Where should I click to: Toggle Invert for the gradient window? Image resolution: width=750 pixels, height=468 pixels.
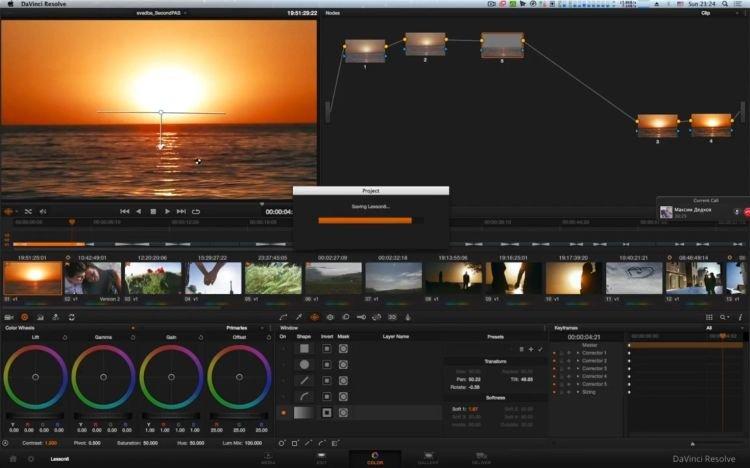327,412
